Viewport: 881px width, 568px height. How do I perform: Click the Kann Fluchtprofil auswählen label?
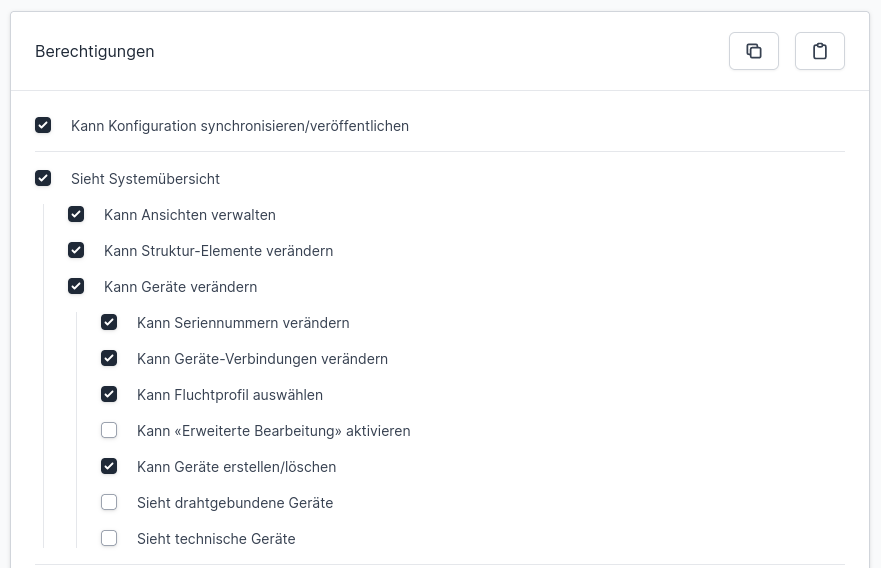click(x=230, y=395)
